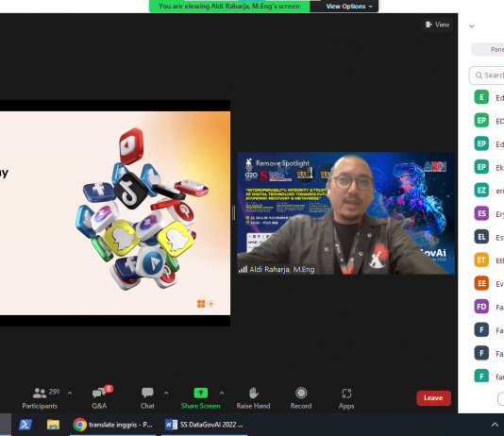The image size is (504, 436).
Task: Start recording with the Record icon
Action: (x=301, y=393)
